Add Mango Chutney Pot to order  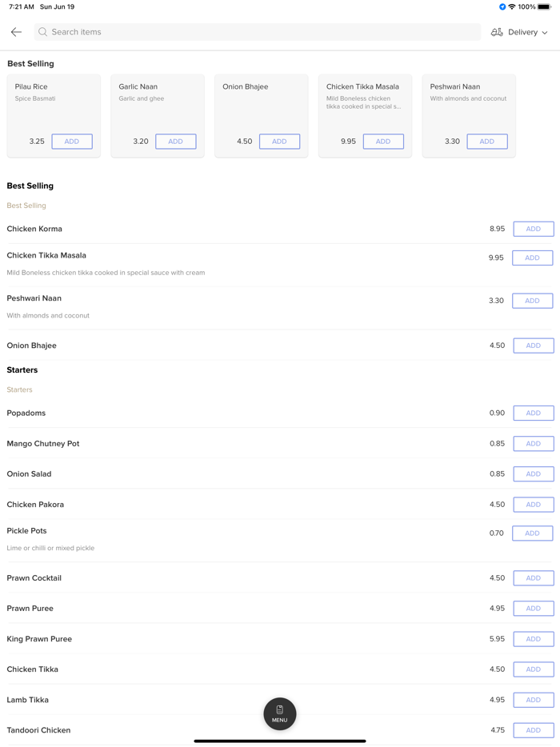point(533,444)
